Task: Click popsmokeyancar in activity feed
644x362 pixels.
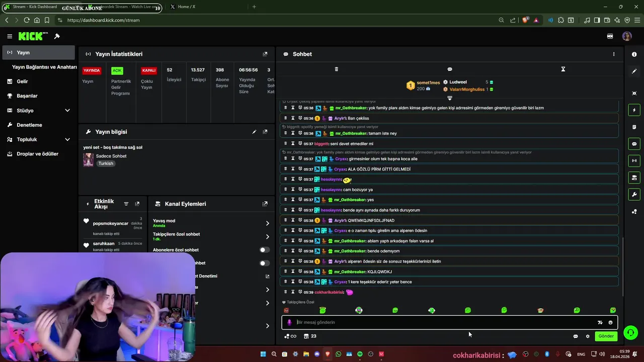Action: coord(111,223)
